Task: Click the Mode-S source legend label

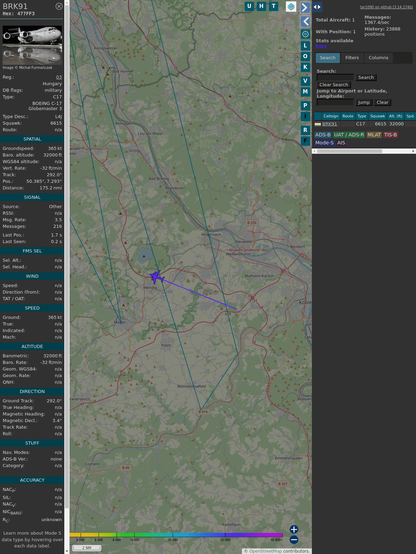Action: point(324,143)
